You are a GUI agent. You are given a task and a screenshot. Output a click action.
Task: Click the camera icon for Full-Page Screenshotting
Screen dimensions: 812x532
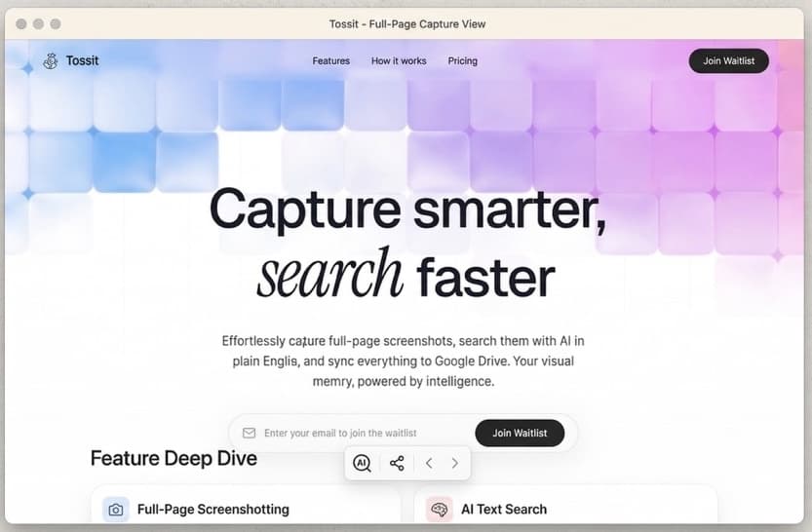tap(115, 510)
